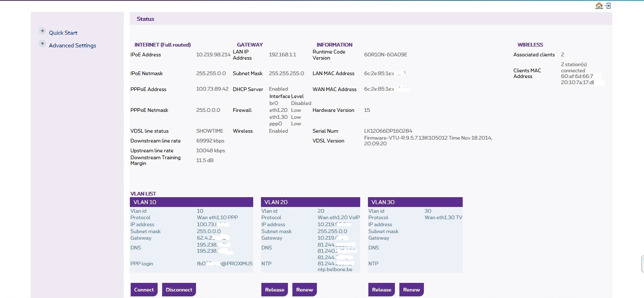The image size is (644, 298).
Task: Click the serial number LK12066DP160284
Action: pyautogui.click(x=388, y=131)
